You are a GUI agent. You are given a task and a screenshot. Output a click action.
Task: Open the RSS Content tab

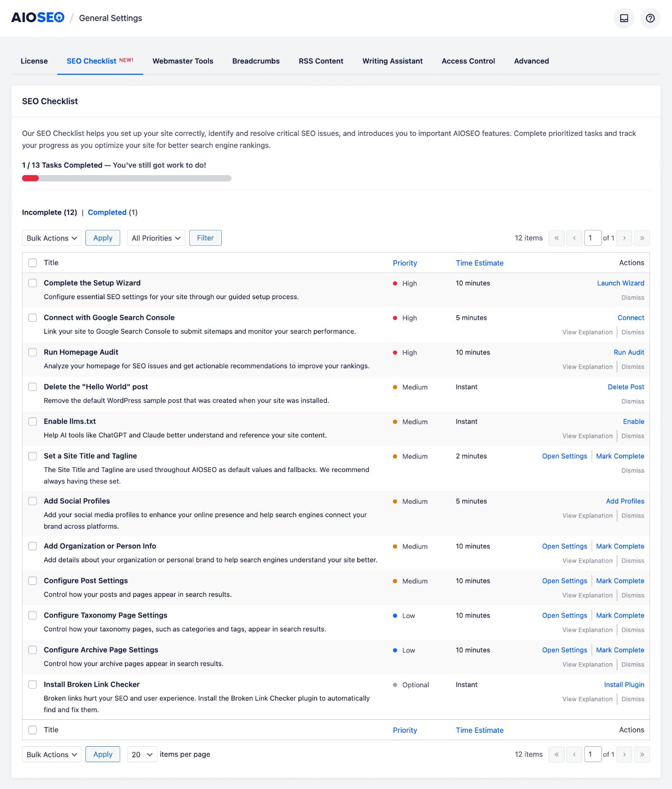pyautogui.click(x=321, y=61)
